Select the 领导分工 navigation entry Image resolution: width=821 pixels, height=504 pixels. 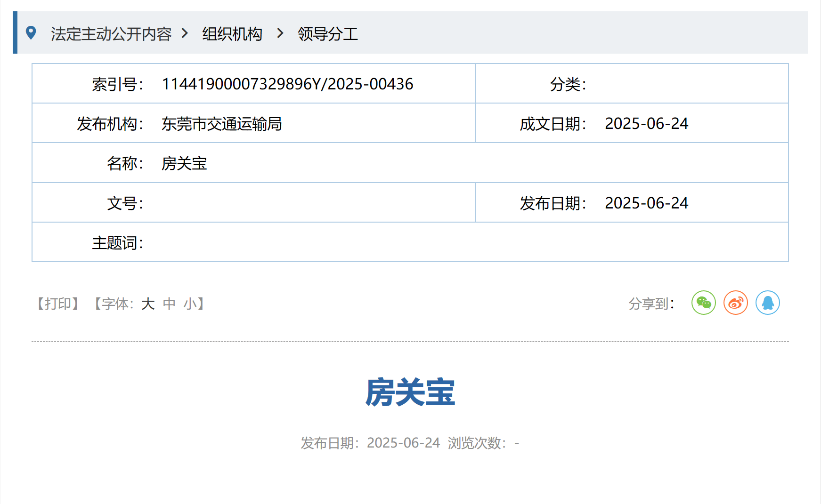coord(327,34)
